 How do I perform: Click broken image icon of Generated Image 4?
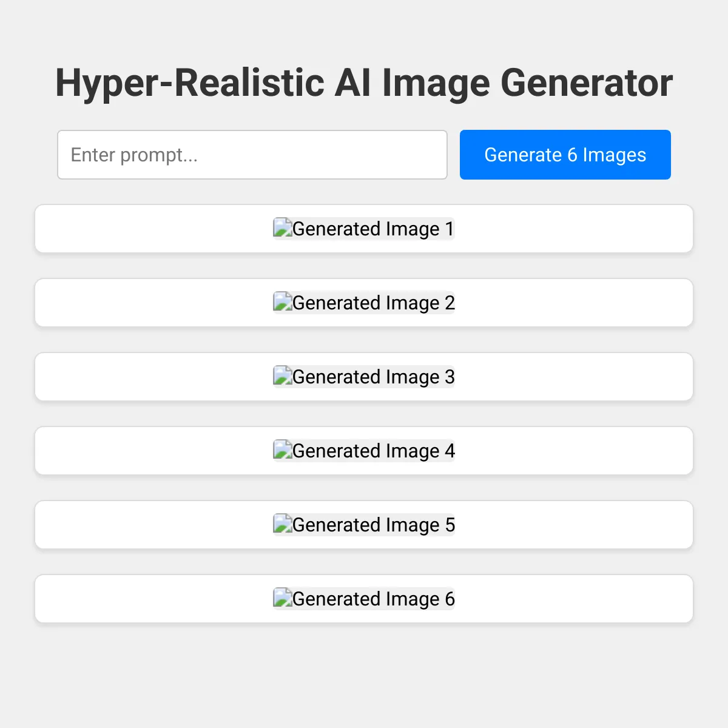click(283, 450)
